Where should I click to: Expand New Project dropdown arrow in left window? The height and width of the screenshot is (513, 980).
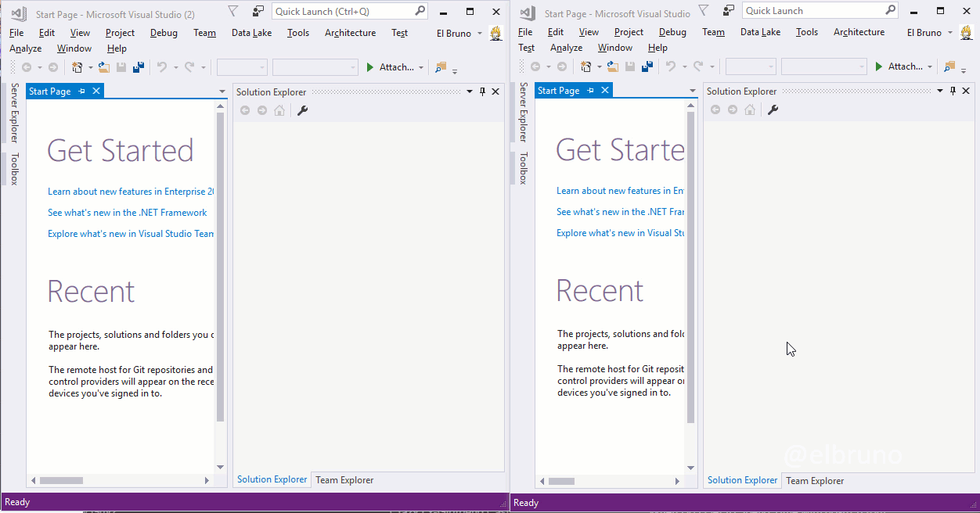91,67
